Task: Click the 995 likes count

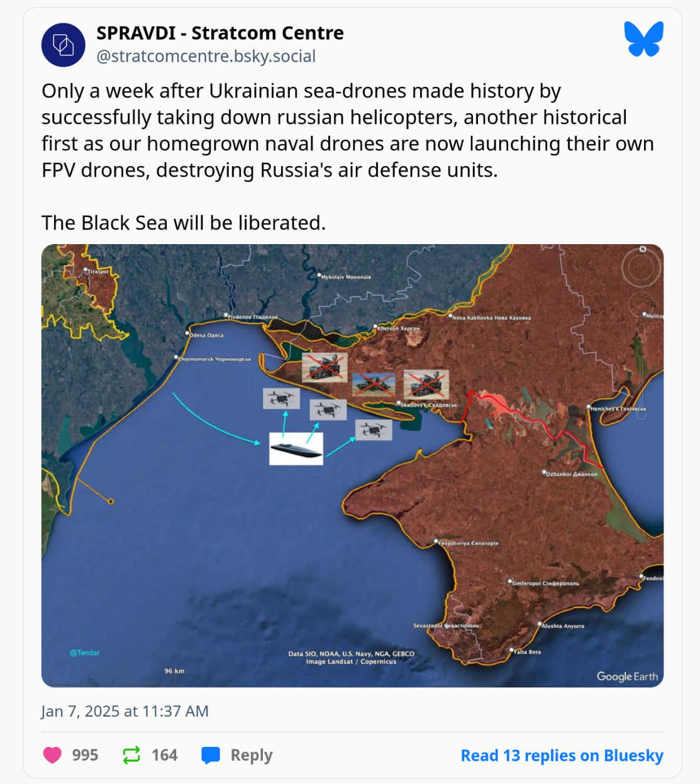Action: coord(85,755)
